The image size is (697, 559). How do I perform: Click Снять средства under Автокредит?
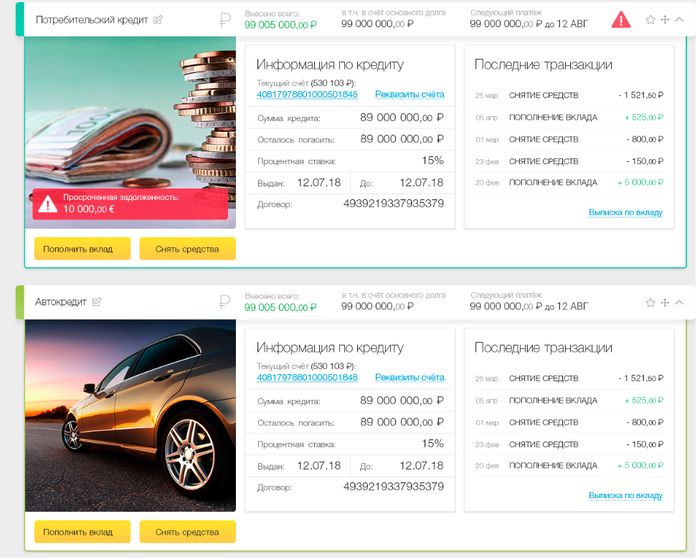pyautogui.click(x=188, y=532)
